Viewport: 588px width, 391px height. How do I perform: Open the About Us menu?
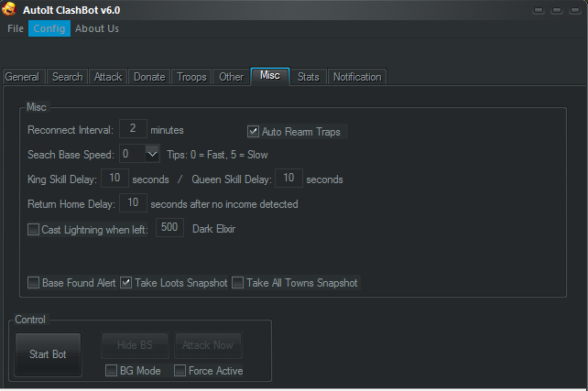[97, 28]
